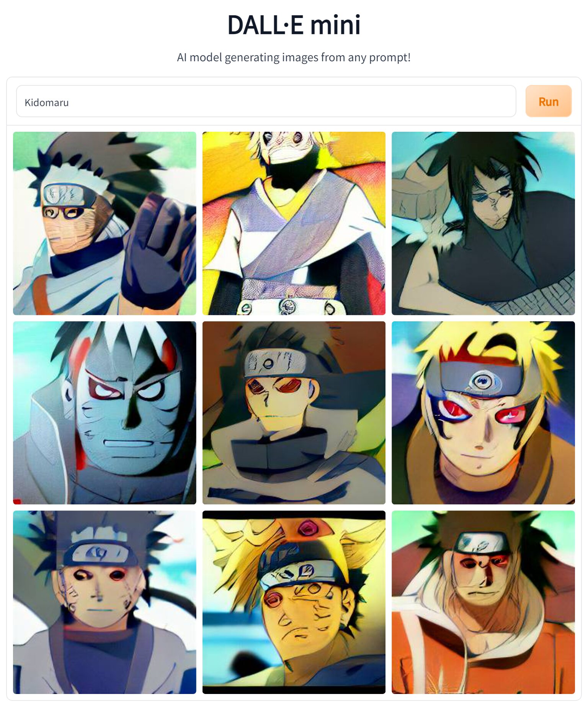Open the image with raised purple-gloved fist
588x707 pixels.
click(105, 223)
